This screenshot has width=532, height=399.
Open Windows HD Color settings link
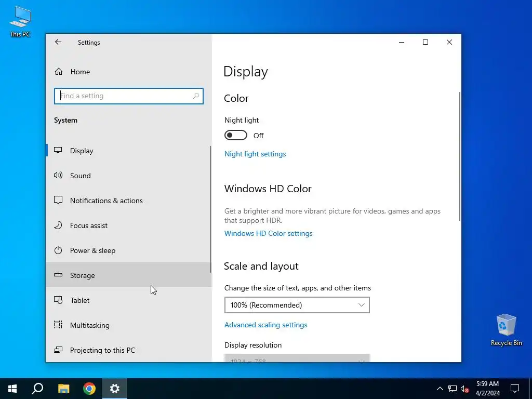point(269,233)
